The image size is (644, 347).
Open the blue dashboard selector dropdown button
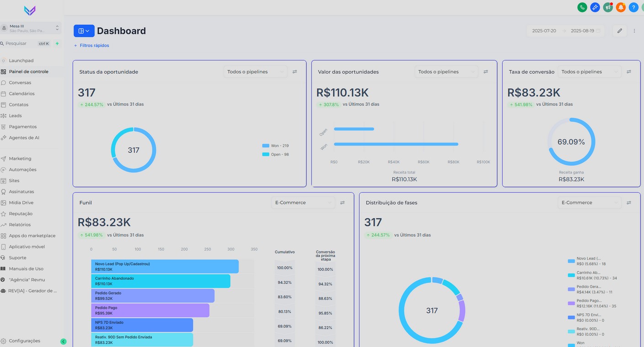tap(84, 31)
